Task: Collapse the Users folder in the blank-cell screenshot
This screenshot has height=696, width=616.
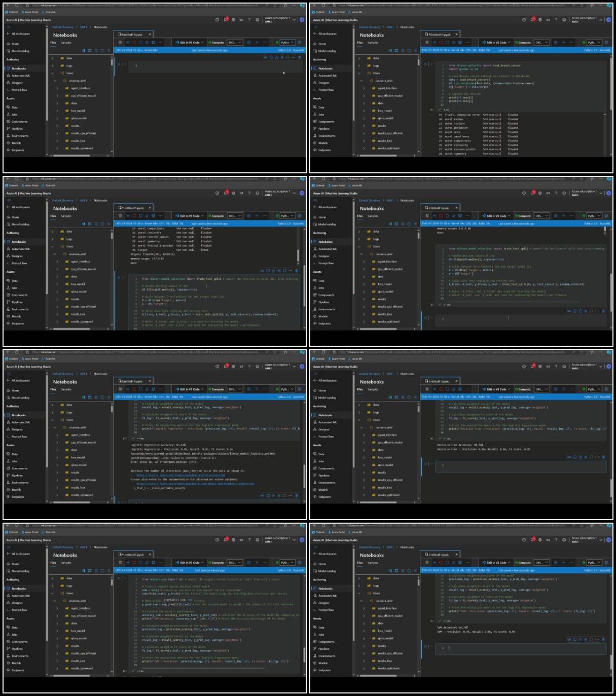Action: pyautogui.click(x=53, y=73)
